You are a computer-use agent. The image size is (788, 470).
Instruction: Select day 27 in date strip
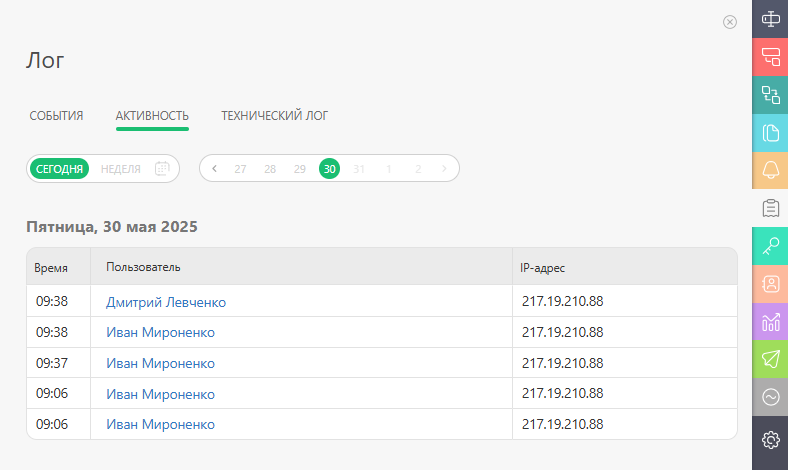(x=240, y=169)
